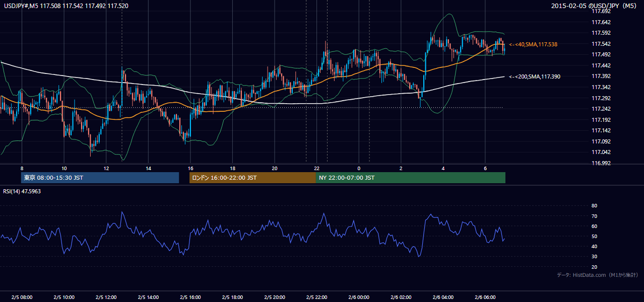Click the RSI(14) 47.5963 indicator label

pyautogui.click(x=22, y=191)
